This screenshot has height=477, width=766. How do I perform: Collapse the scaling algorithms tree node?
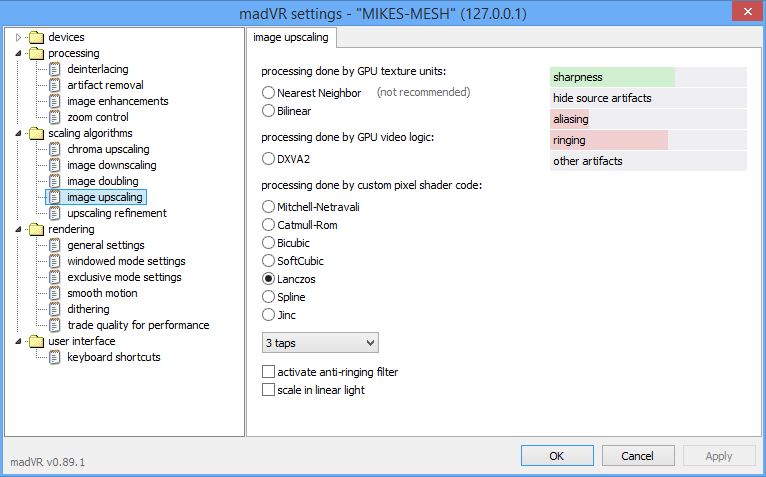coord(18,133)
